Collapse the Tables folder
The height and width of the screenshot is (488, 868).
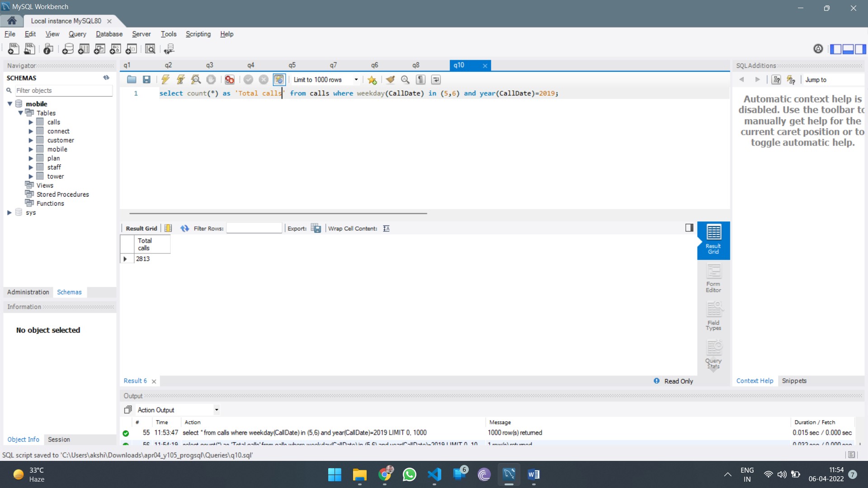(21, 113)
